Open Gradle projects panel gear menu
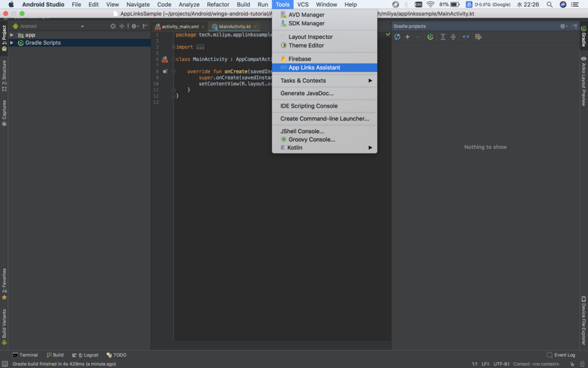Screen dimensions: 588x368 [x=563, y=26]
